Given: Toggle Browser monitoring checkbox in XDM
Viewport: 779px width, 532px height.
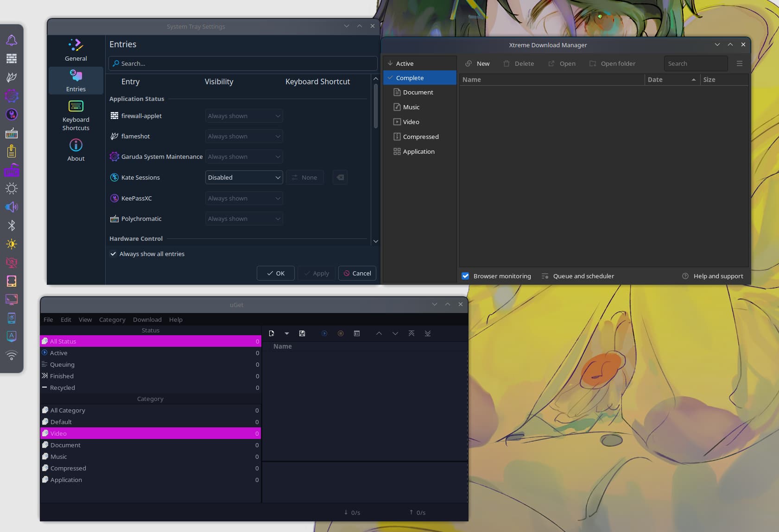Looking at the screenshot, I should point(465,276).
